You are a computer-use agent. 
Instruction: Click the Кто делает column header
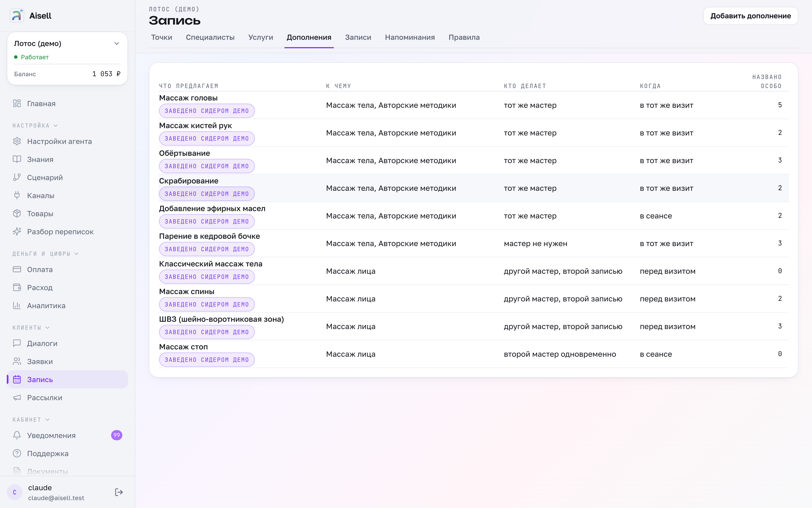(x=525, y=86)
